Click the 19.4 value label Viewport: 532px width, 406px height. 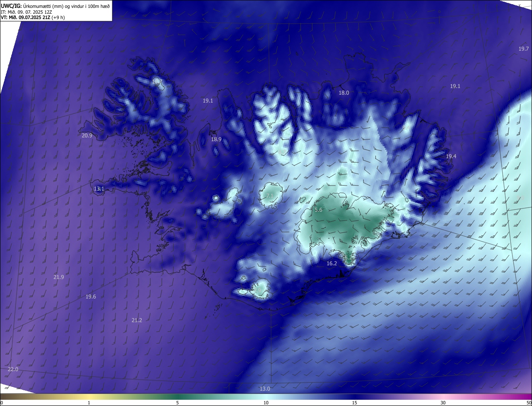451,157
